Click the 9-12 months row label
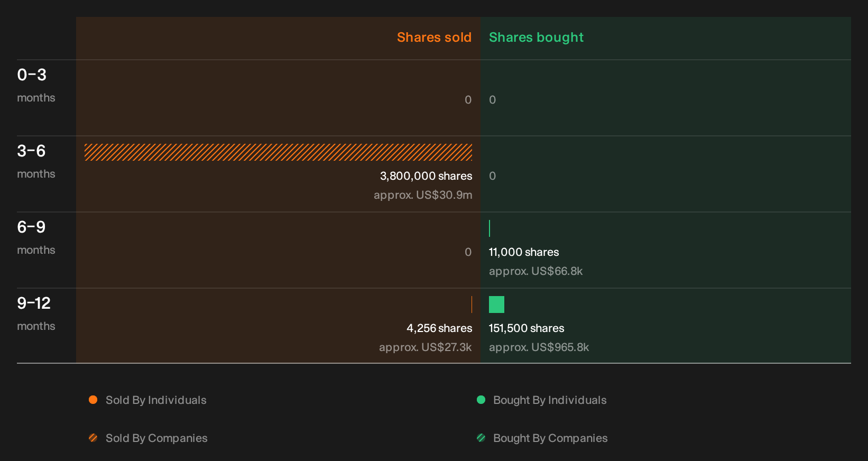868x461 pixels. 36,314
